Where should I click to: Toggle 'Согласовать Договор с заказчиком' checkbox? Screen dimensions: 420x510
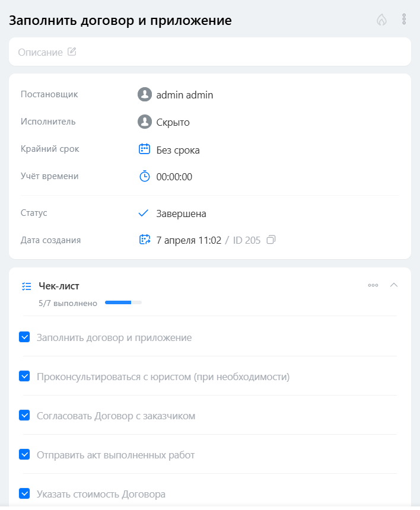coord(24,416)
